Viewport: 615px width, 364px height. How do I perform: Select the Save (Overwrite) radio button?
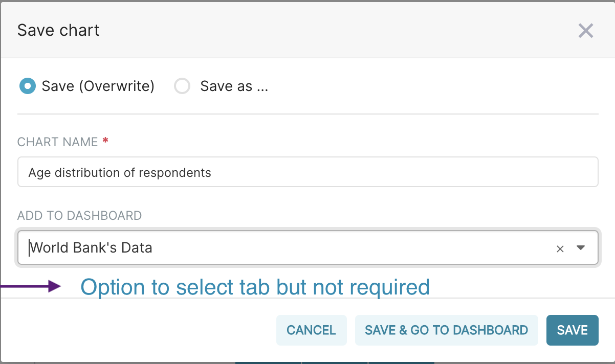(x=28, y=86)
